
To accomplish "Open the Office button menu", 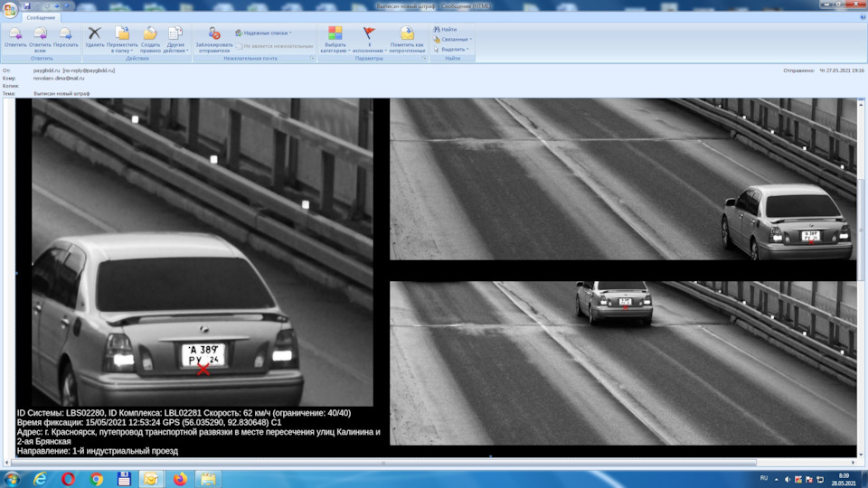I will (x=10, y=9).
